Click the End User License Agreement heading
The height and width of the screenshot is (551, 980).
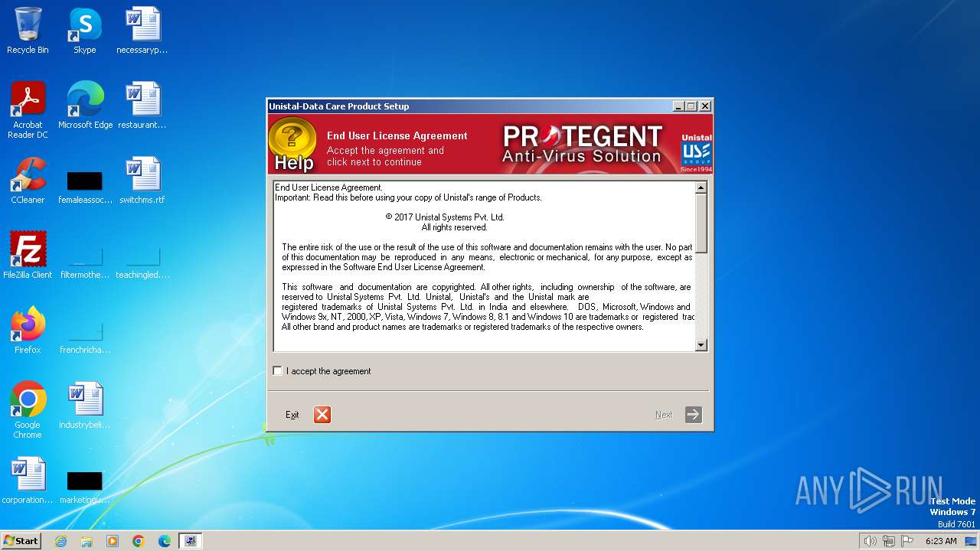pos(397,135)
